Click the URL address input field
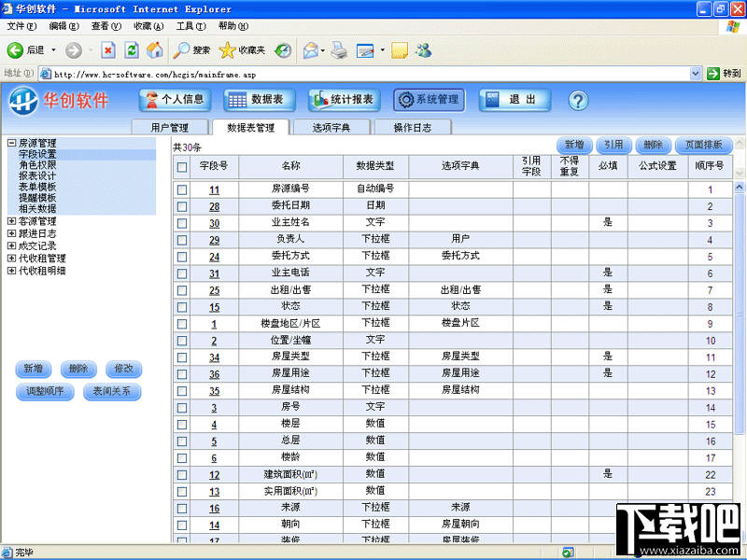 (x=371, y=74)
